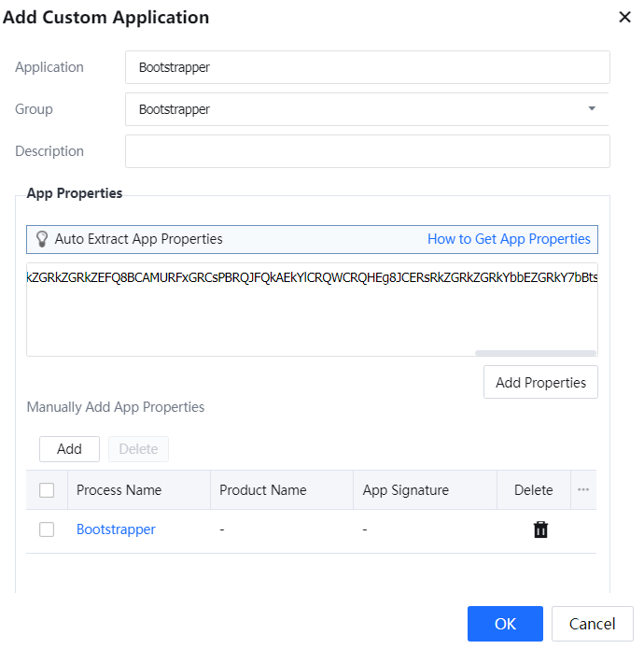This screenshot has width=644, height=649.
Task: Toggle the select-all checkbox in table header
Action: 47,490
